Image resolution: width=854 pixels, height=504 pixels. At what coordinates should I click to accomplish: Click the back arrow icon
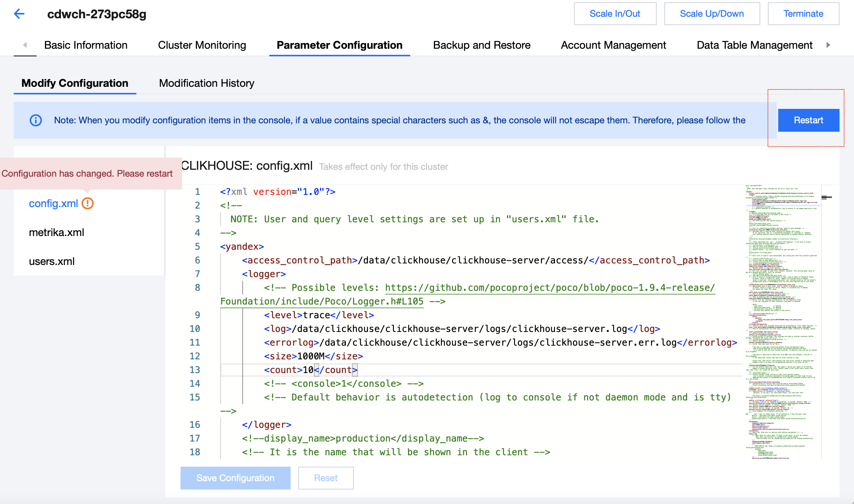[19, 14]
